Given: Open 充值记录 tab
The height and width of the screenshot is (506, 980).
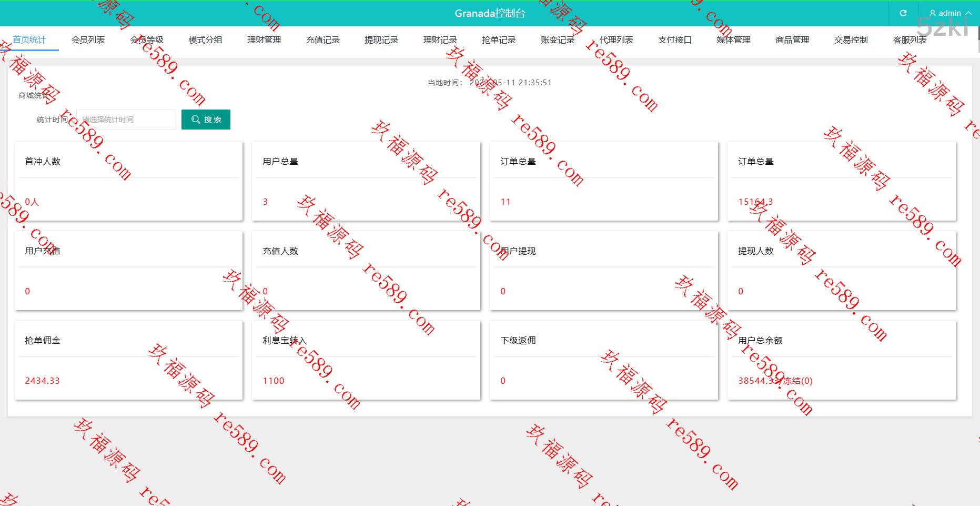Looking at the screenshot, I should 323,40.
